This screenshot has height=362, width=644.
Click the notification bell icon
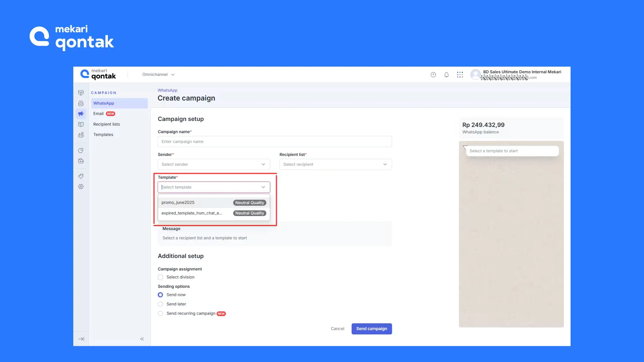click(x=446, y=75)
